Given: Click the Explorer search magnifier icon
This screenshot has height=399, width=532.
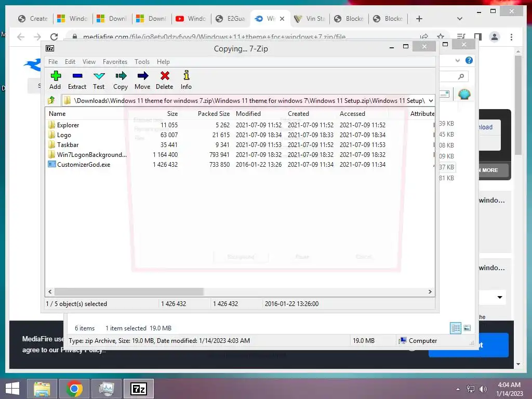Looking at the screenshot, I should 461,77.
